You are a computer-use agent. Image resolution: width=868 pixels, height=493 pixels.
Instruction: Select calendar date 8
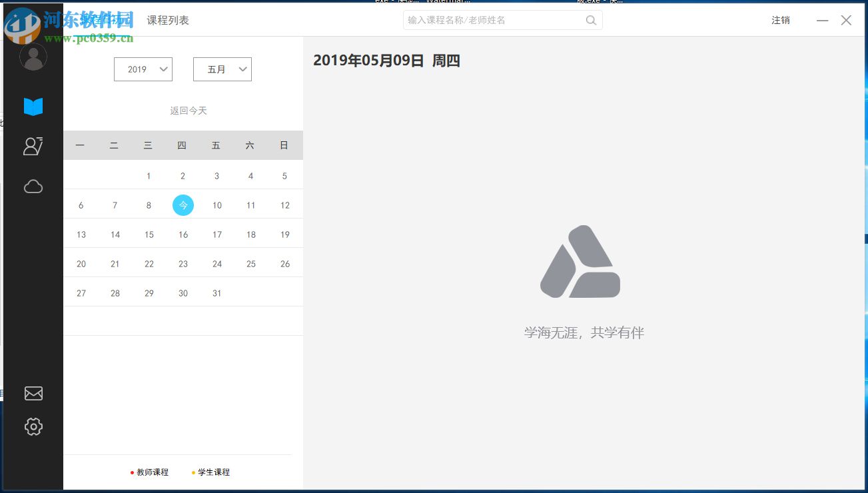click(x=149, y=205)
